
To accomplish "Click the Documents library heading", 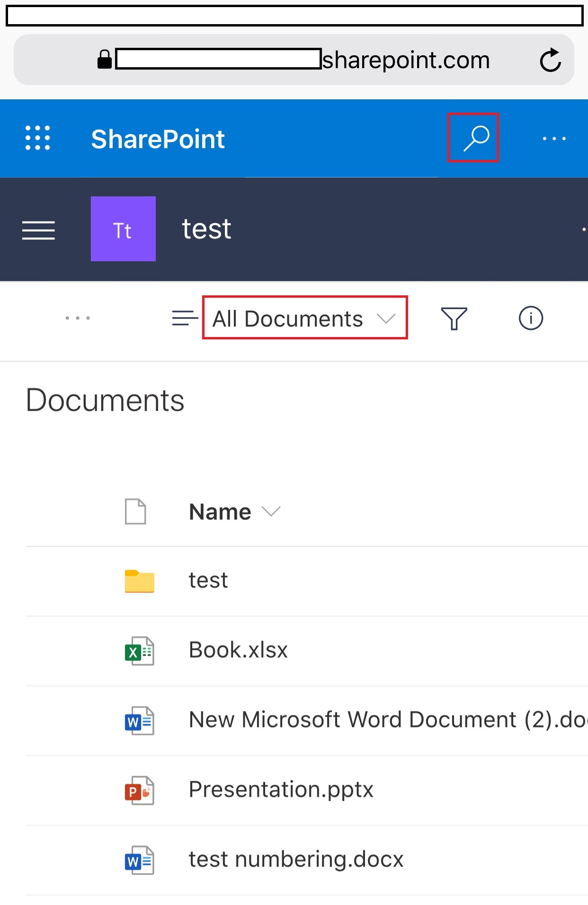I will [x=105, y=400].
